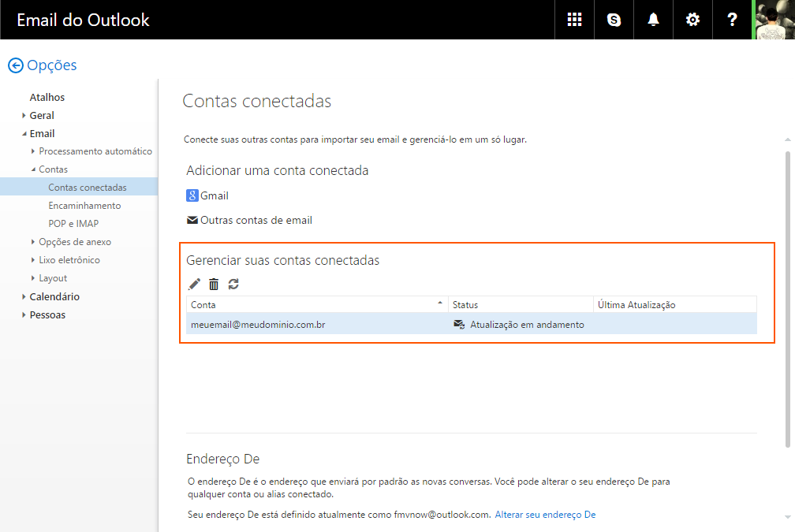Click the Gmail logo icon
Screen dimensions: 795x532
pyautogui.click(x=192, y=195)
